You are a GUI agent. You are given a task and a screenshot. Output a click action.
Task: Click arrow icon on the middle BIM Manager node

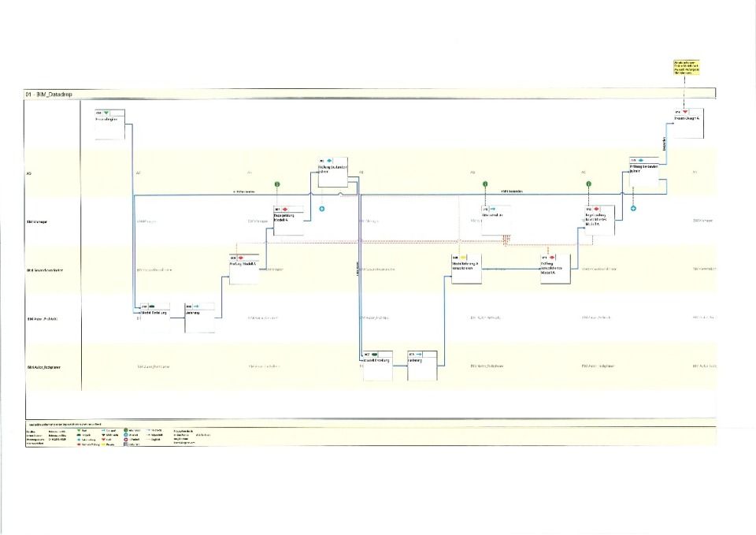tap(493, 209)
